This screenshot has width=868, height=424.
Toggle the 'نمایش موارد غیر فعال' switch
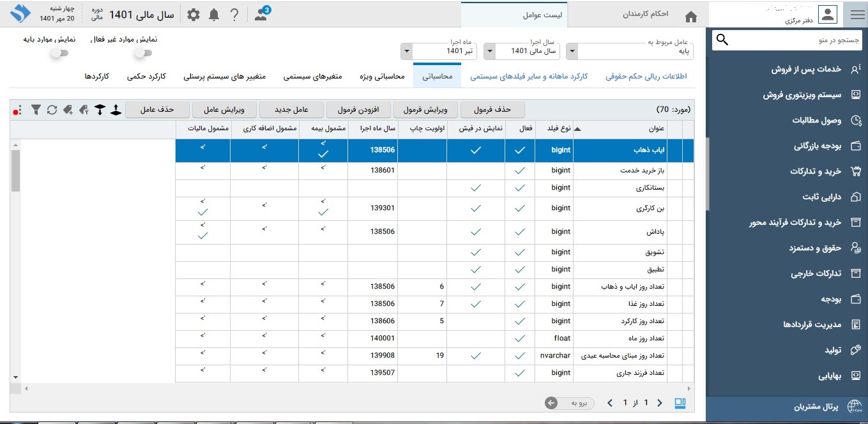point(142,53)
